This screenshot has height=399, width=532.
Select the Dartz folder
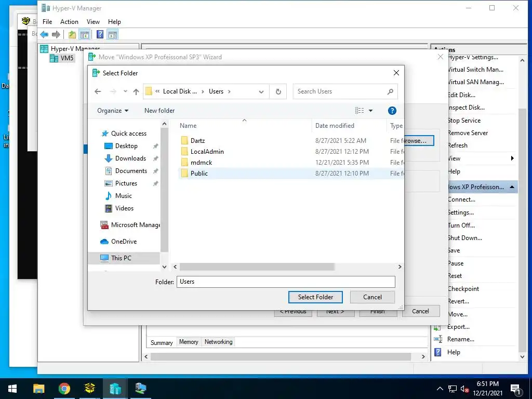pos(197,140)
